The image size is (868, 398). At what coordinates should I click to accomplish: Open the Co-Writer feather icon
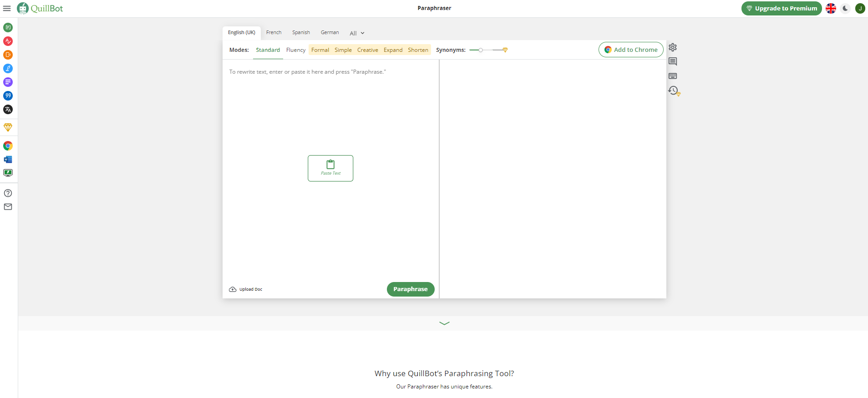(x=8, y=69)
